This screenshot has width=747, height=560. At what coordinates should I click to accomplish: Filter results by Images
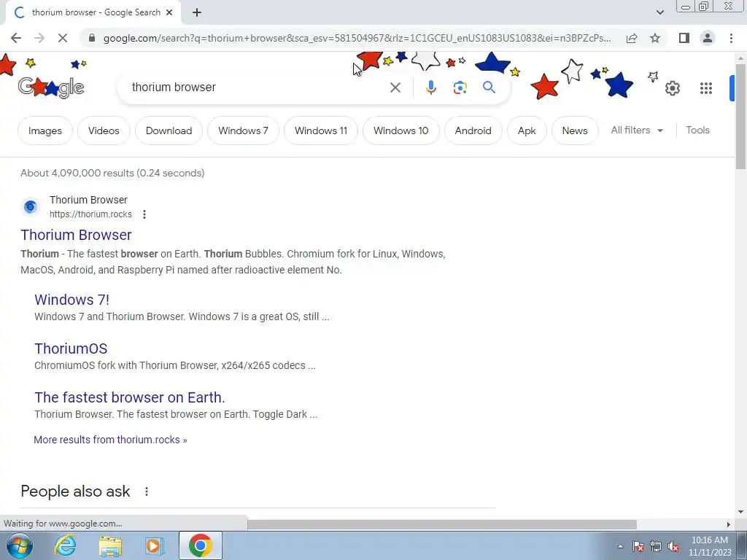click(44, 131)
